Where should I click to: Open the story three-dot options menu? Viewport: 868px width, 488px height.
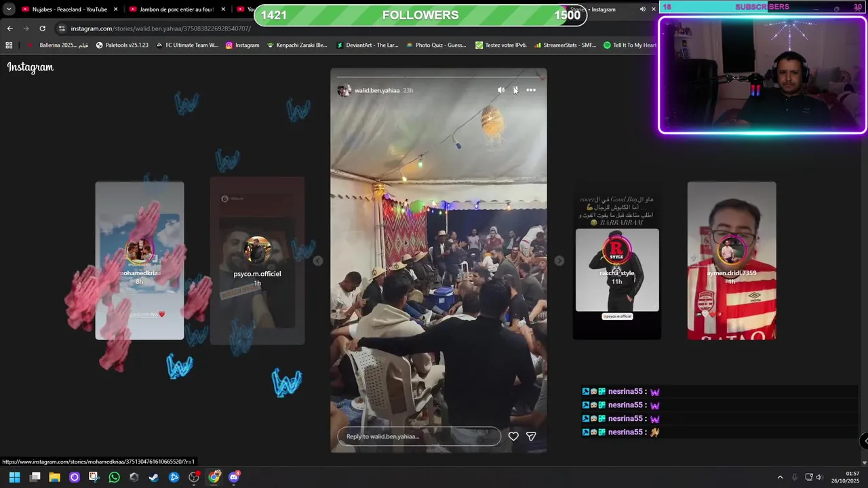(531, 90)
